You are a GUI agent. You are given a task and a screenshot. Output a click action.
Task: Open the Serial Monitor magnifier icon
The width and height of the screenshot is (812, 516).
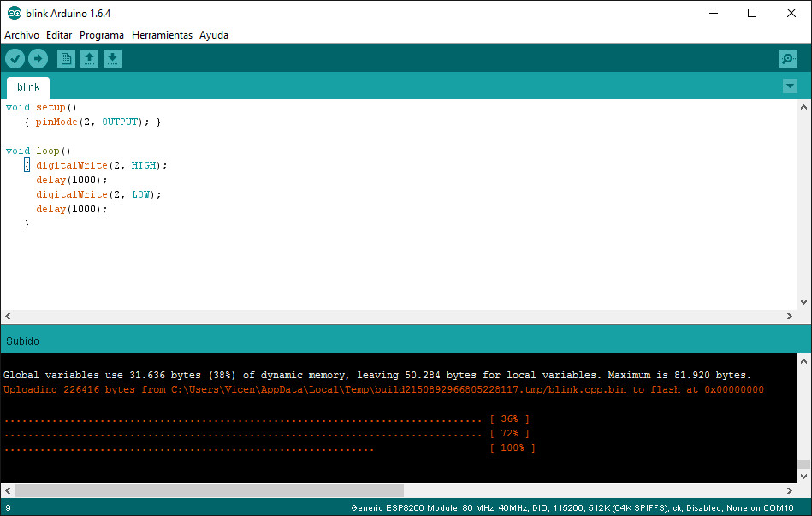tap(788, 58)
